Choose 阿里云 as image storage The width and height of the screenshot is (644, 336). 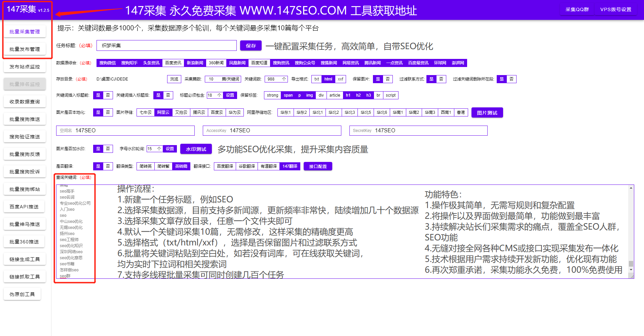[x=163, y=112]
